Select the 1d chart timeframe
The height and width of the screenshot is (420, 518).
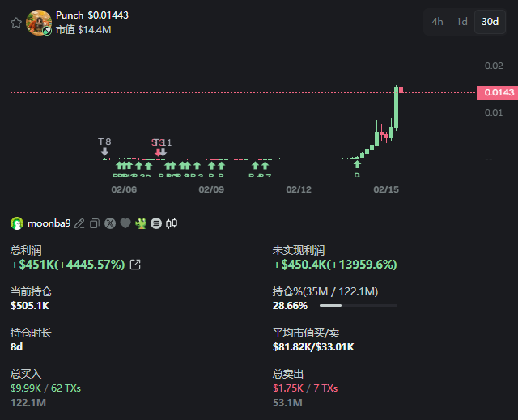click(x=462, y=22)
